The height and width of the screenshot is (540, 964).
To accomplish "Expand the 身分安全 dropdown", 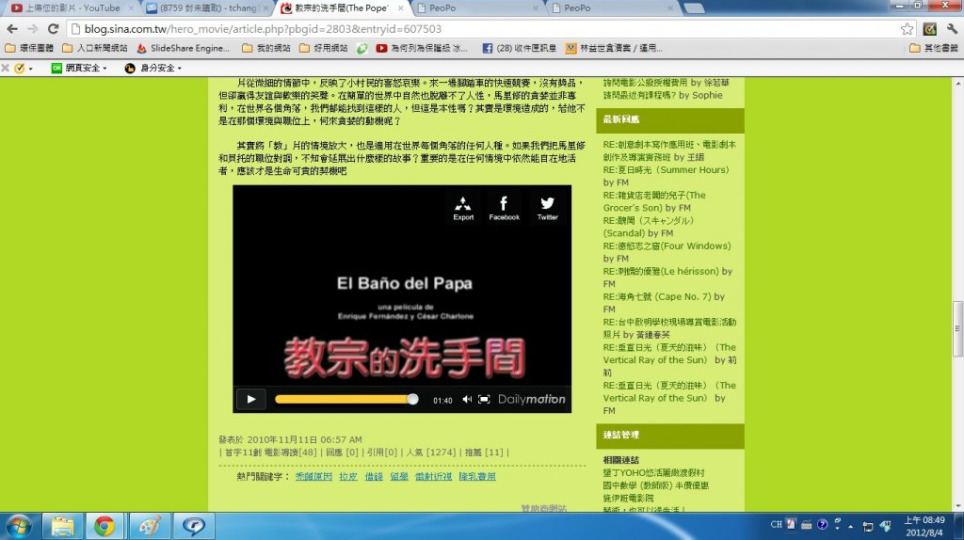I will coord(153,68).
